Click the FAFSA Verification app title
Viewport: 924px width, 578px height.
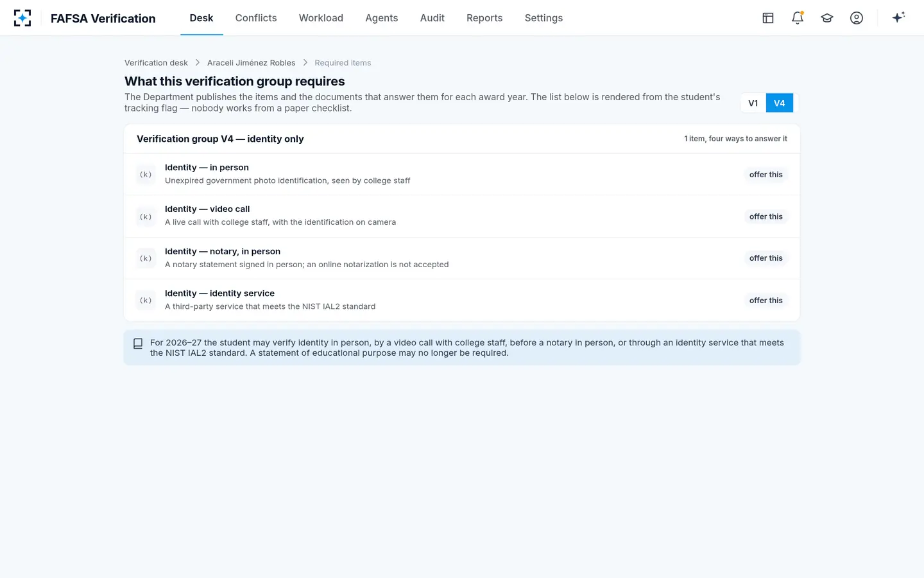click(x=103, y=19)
